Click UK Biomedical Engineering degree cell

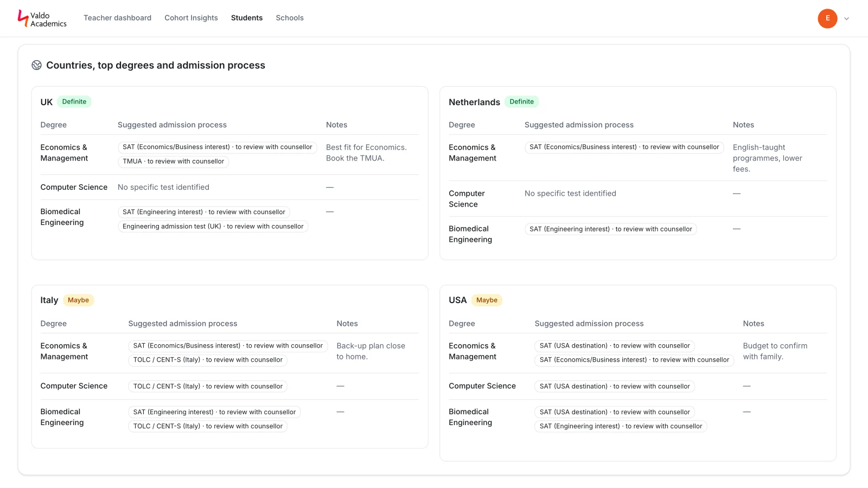(62, 217)
